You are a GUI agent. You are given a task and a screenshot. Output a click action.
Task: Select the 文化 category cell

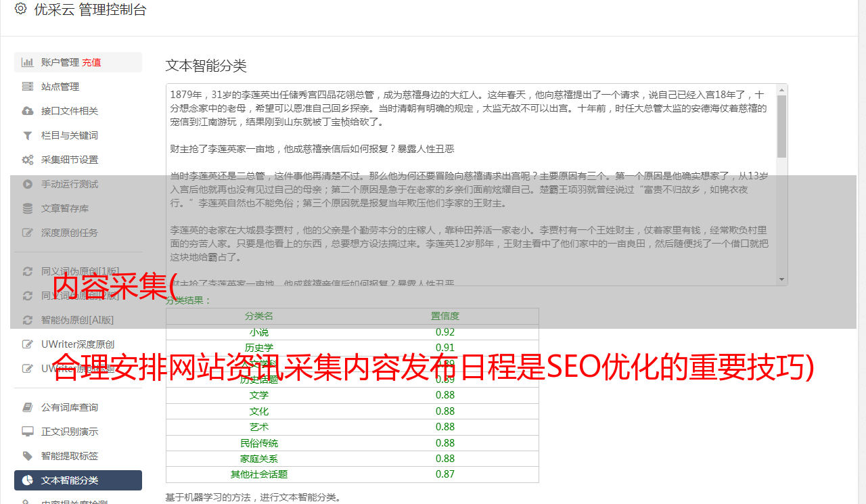click(259, 411)
